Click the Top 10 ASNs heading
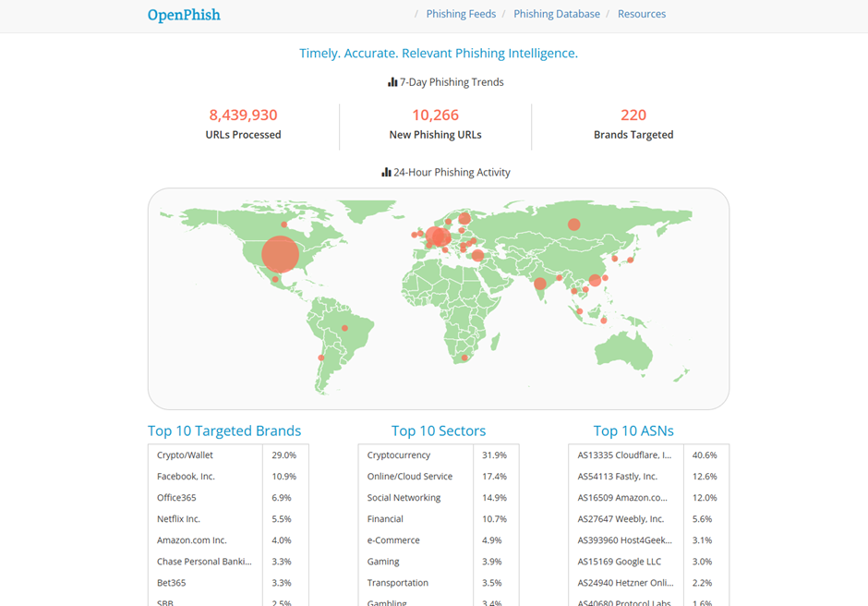Viewport: 868px width, 606px height. 633,431
